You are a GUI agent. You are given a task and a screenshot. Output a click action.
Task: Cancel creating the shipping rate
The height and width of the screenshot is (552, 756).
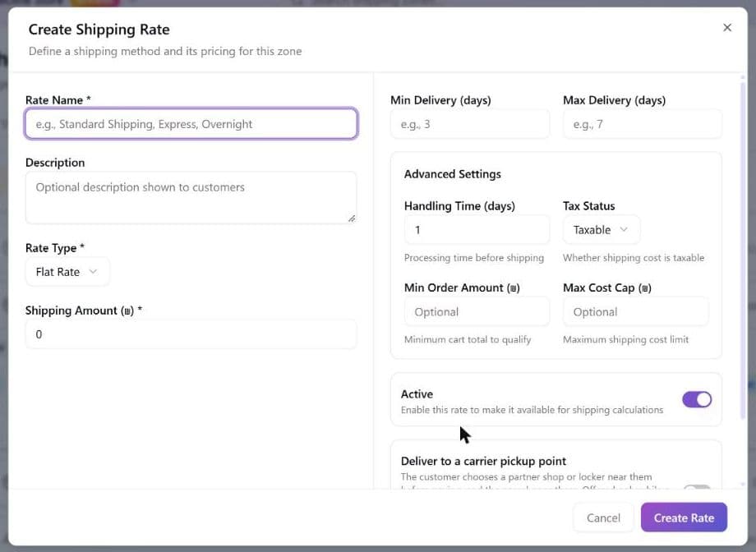(x=603, y=517)
